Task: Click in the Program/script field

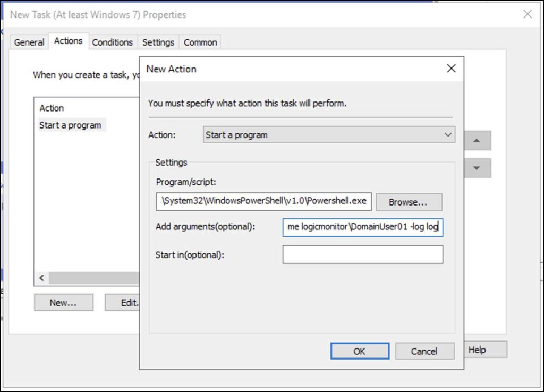Action: 264,202
